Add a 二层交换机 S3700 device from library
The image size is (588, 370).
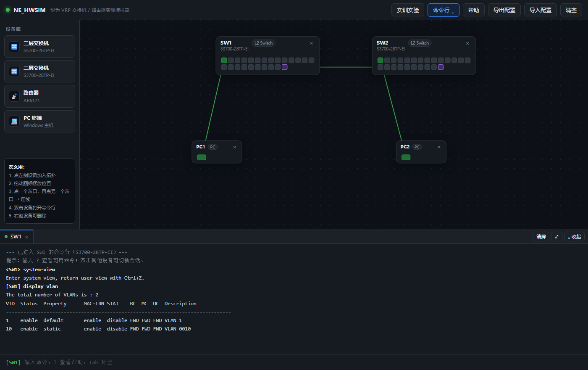pos(39,71)
